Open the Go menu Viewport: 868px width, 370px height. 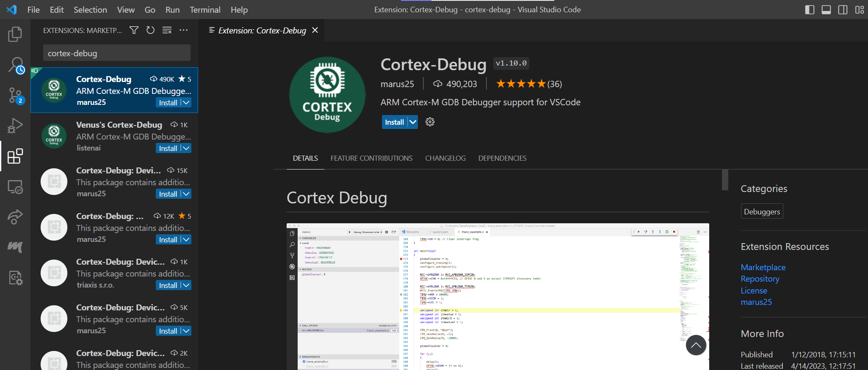point(150,10)
